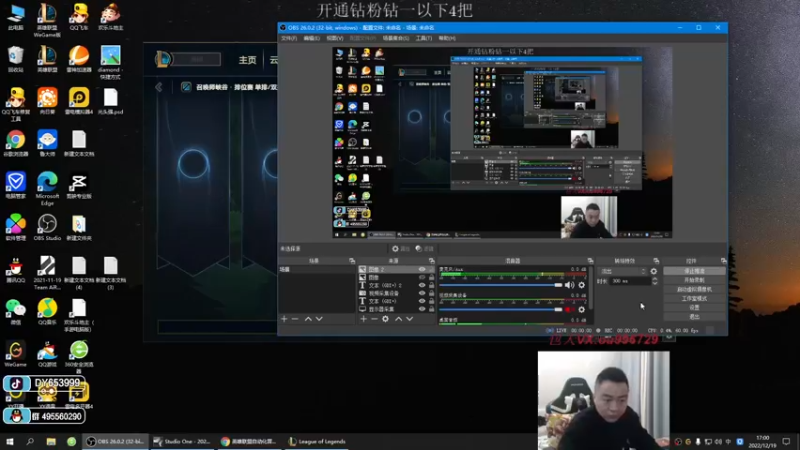Open settings gear for the first mixer channel
The height and width of the screenshot is (450, 800).
click(x=582, y=285)
